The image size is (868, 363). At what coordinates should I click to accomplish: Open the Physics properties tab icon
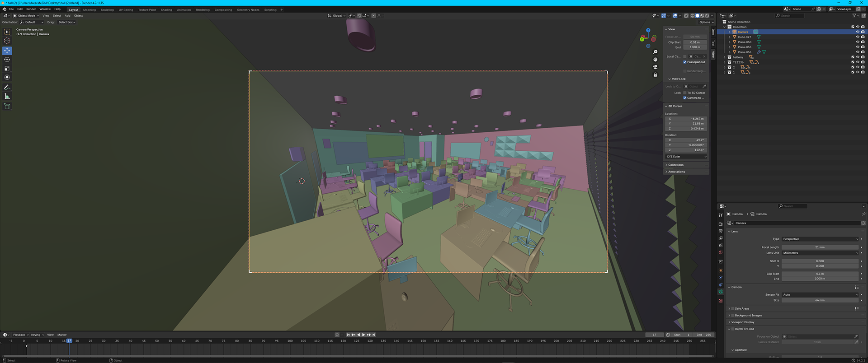tap(721, 278)
